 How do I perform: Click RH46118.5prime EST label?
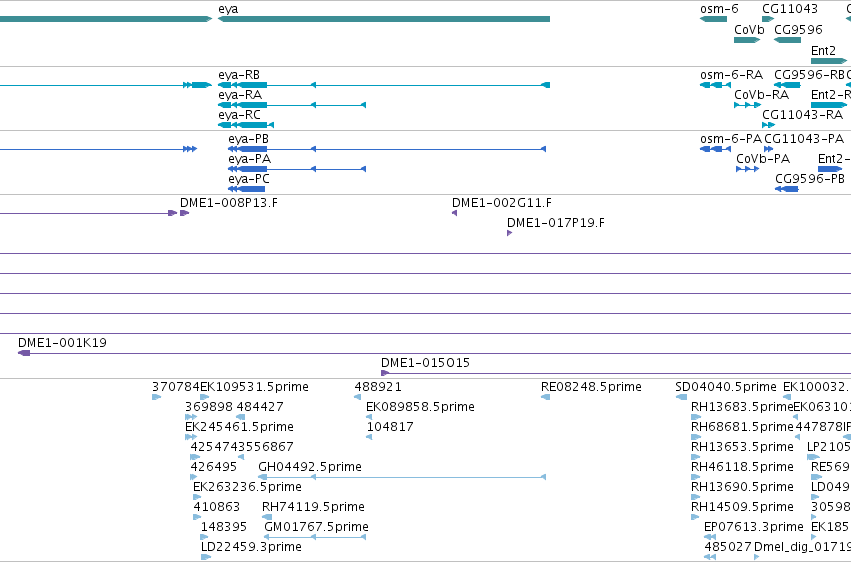point(742,467)
